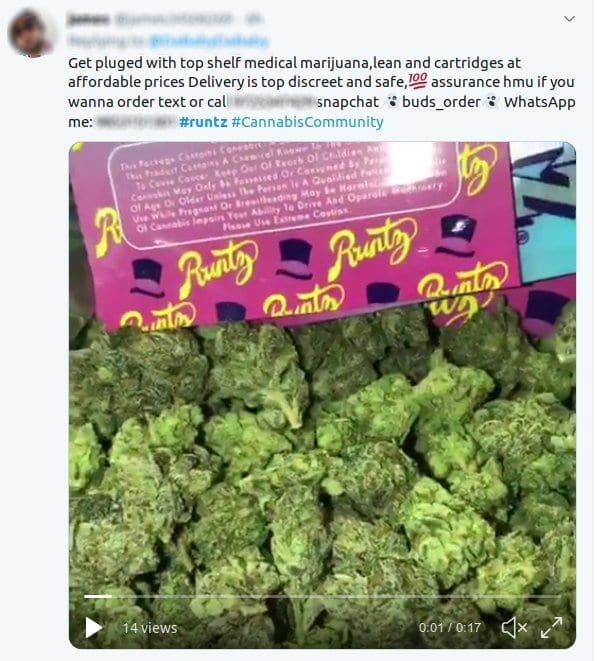Click the blurred author handle
This screenshot has width=597, height=661.
tap(174, 19)
